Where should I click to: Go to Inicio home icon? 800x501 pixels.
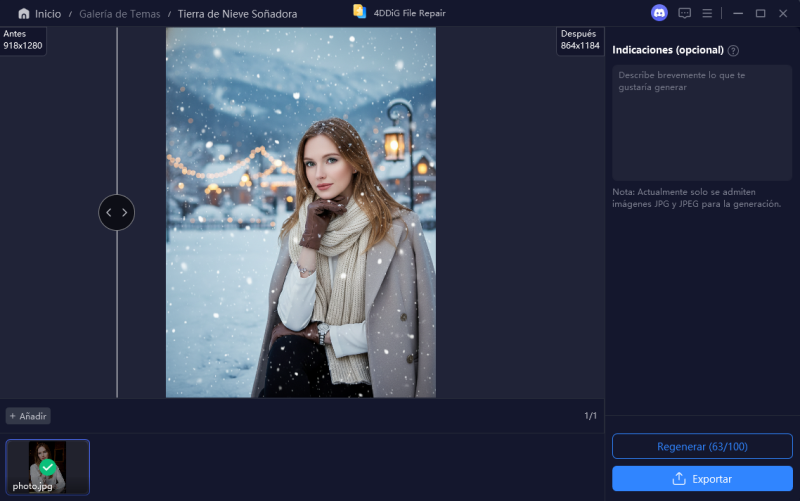pos(23,14)
